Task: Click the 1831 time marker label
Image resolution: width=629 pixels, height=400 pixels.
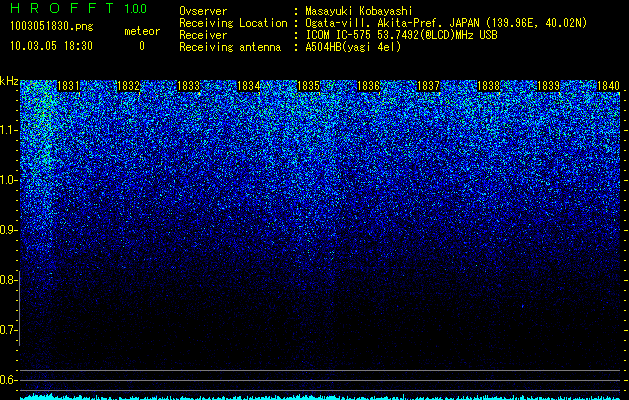Action: tap(68, 86)
